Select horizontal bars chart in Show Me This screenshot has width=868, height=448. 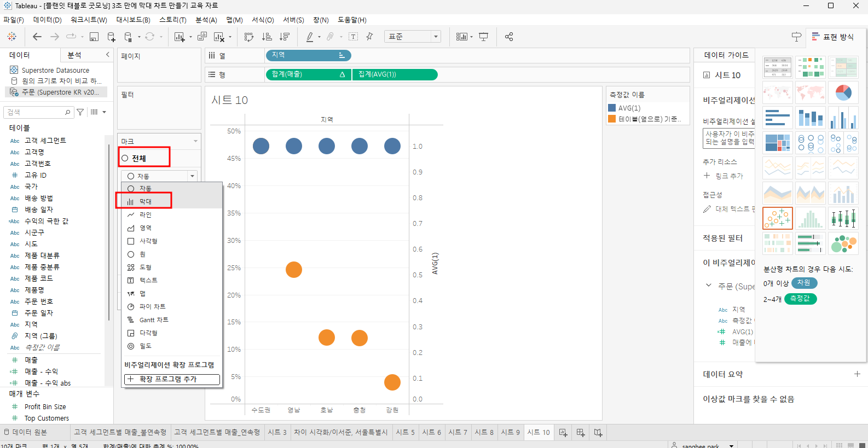pos(778,118)
